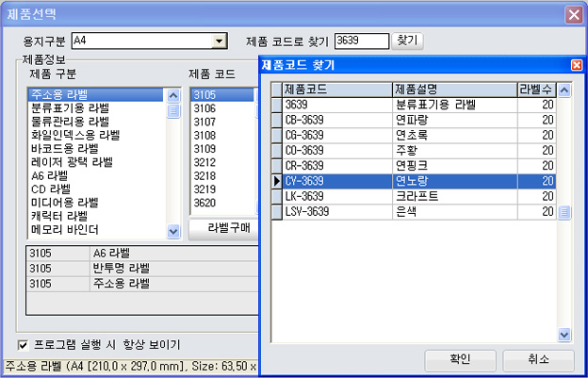The height and width of the screenshot is (378, 588).
Task: Click the 라벨수 column header
Action: [537, 90]
